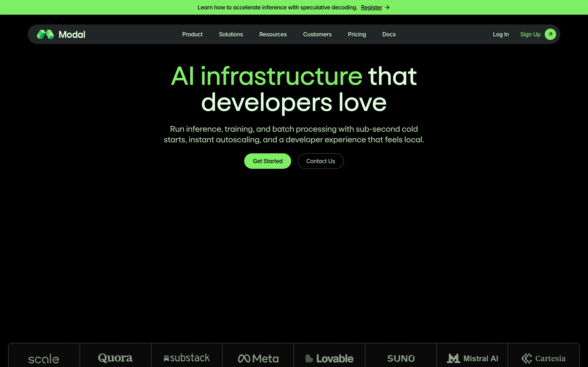The image size is (588, 367).
Task: Click the Contact Us button
Action: click(321, 161)
